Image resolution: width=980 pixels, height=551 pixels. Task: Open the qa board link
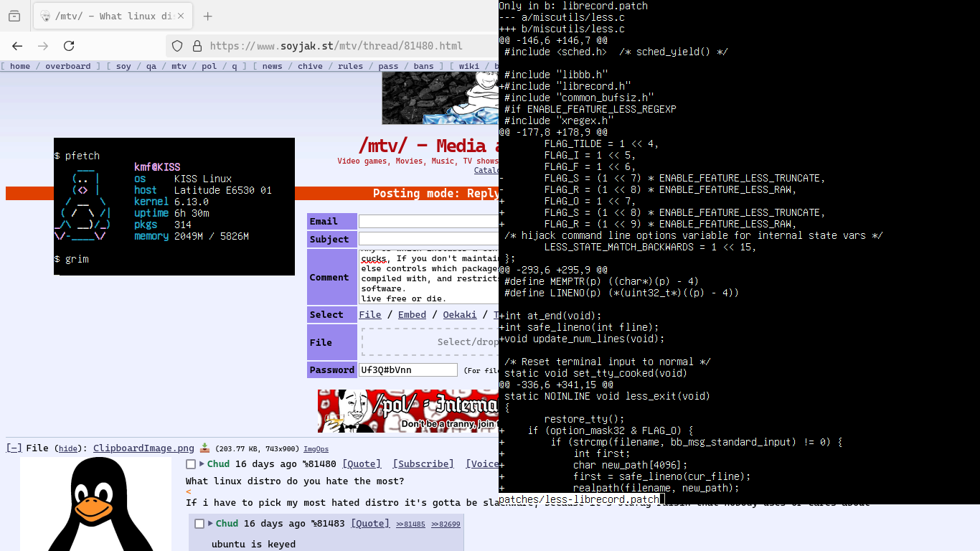(151, 66)
